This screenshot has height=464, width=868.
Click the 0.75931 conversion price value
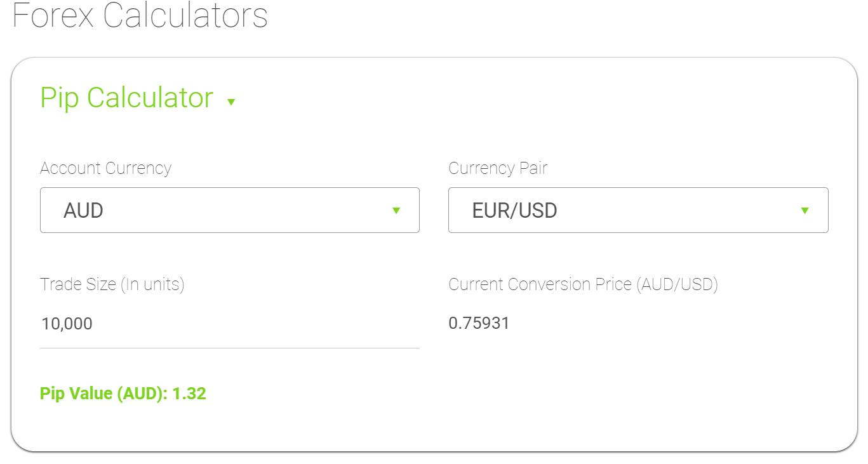pyautogui.click(x=479, y=324)
